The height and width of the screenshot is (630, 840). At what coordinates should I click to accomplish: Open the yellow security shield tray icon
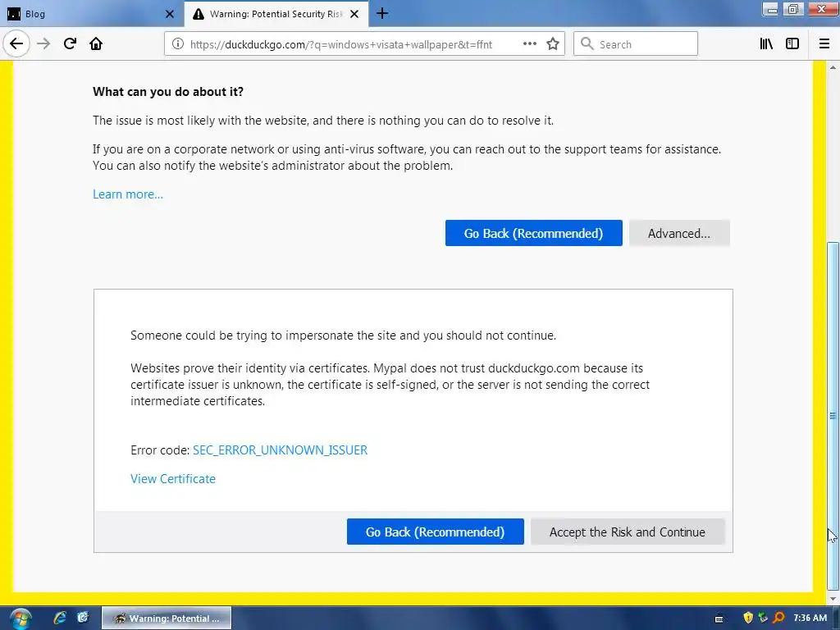[x=748, y=619]
